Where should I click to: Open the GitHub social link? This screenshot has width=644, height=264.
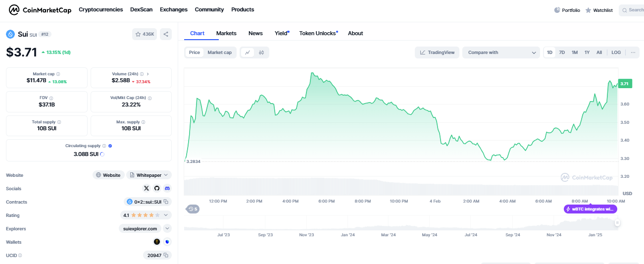[x=157, y=188]
